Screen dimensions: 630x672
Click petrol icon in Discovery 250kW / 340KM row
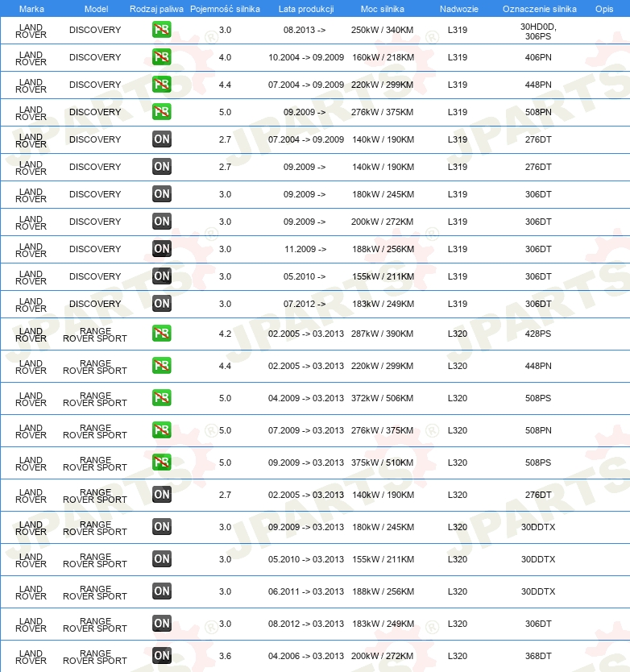click(x=162, y=30)
